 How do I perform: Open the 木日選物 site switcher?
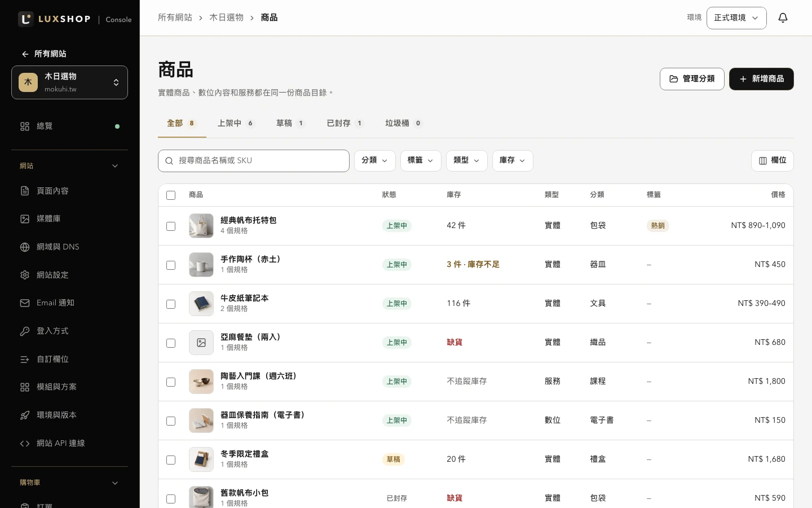point(69,82)
